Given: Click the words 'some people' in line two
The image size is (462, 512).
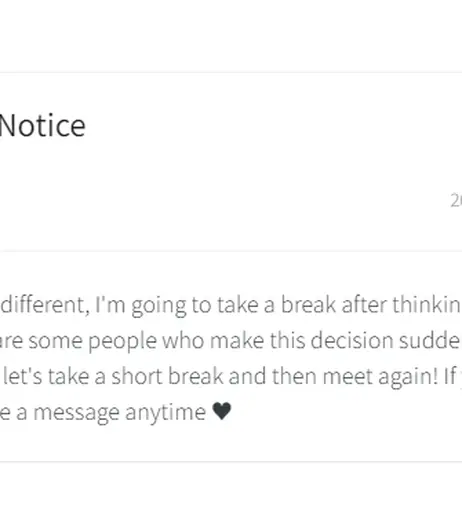Looking at the screenshot, I should [x=92, y=342].
